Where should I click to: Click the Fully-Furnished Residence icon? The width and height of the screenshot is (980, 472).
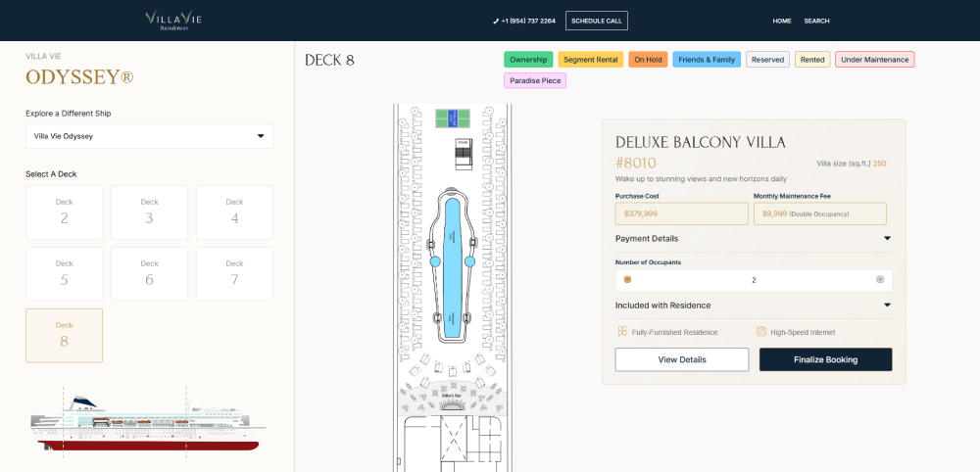[x=622, y=332]
